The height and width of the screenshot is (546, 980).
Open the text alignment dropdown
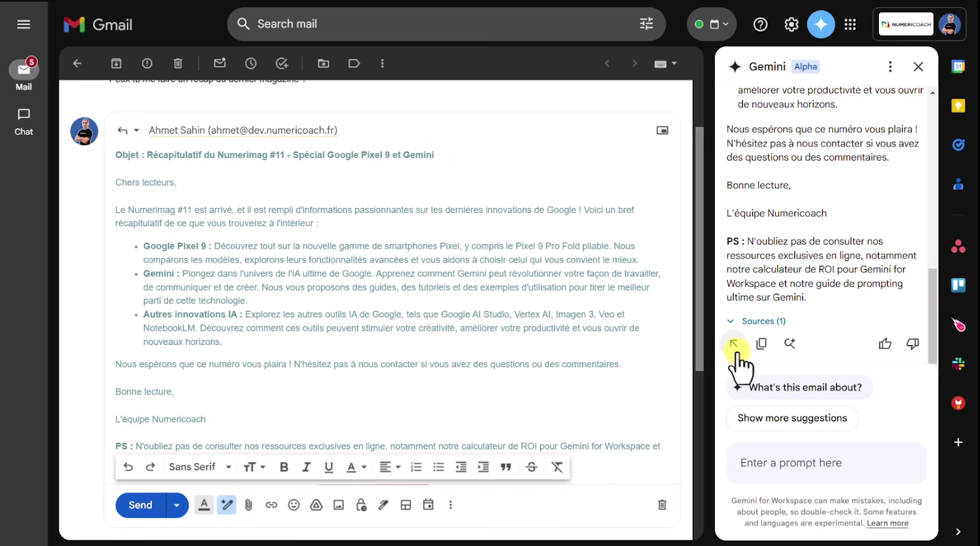390,467
